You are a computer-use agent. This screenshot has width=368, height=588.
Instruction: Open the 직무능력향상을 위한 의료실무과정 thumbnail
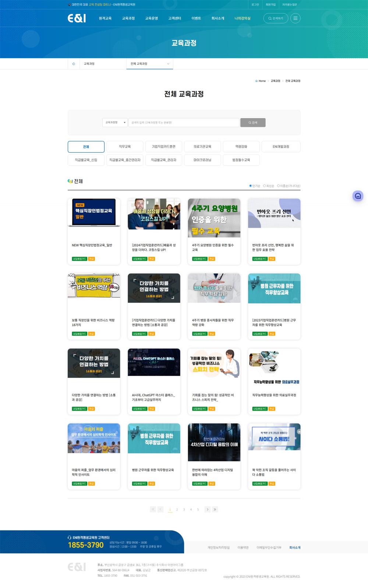pos(274,368)
